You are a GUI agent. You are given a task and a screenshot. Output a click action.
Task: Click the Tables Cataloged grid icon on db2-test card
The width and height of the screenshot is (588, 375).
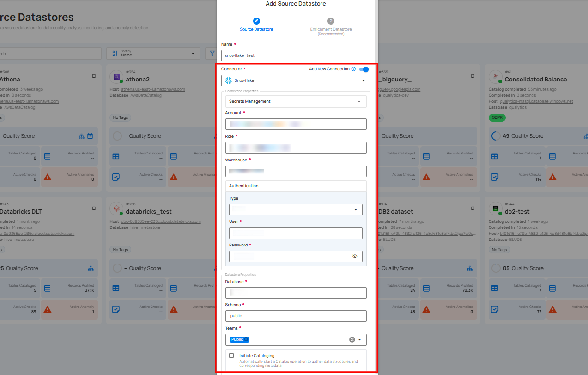click(495, 288)
